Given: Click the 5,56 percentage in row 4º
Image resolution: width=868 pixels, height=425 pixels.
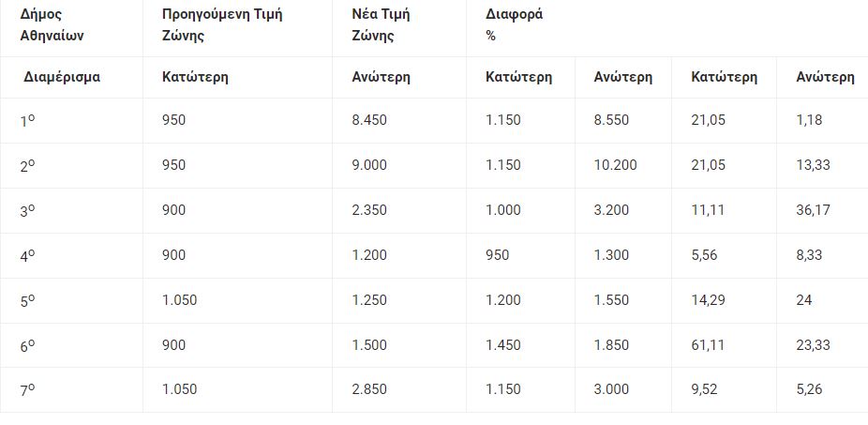Looking at the screenshot, I should tap(704, 255).
